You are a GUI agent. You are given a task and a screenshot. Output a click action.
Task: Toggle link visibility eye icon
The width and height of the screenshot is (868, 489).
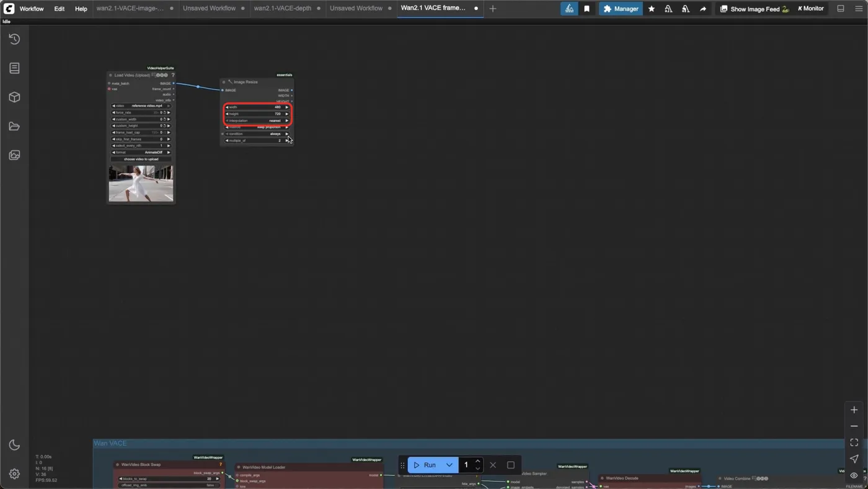click(x=854, y=475)
